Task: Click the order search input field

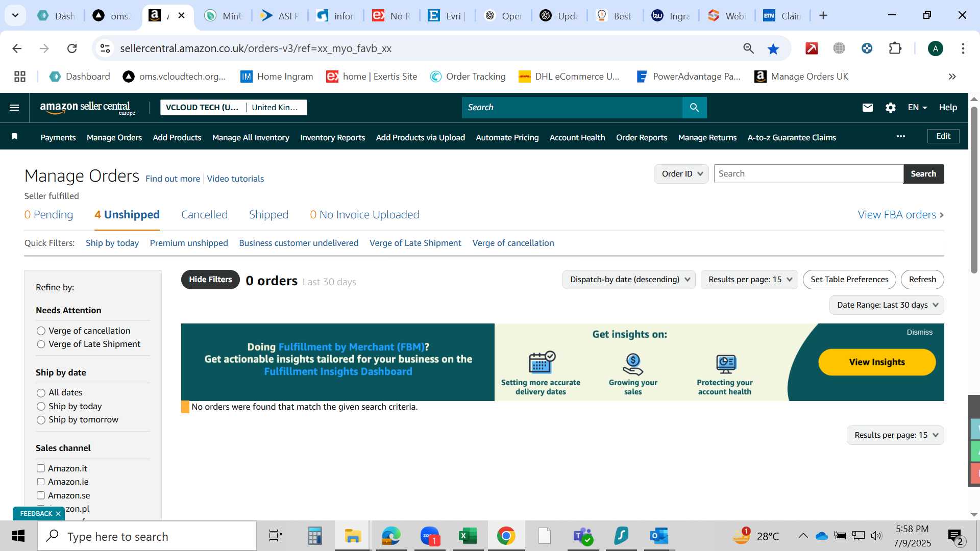Action: (808, 174)
